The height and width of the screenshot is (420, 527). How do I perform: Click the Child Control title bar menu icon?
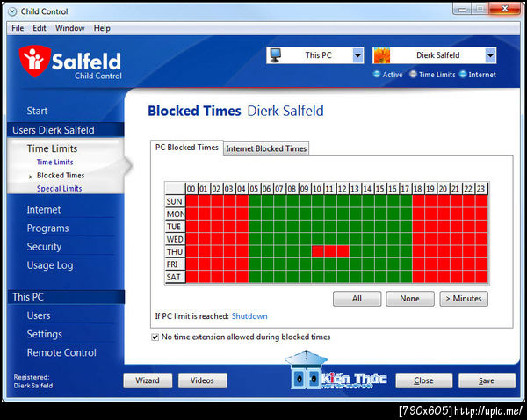point(12,11)
